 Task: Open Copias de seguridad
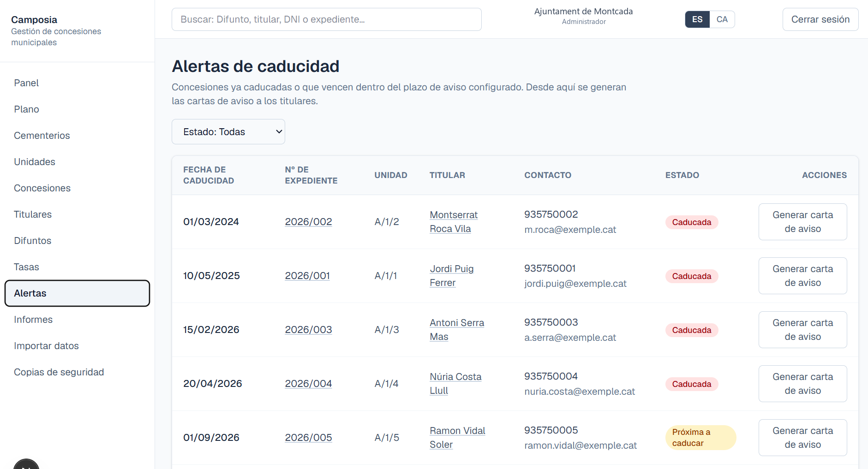pos(77,372)
